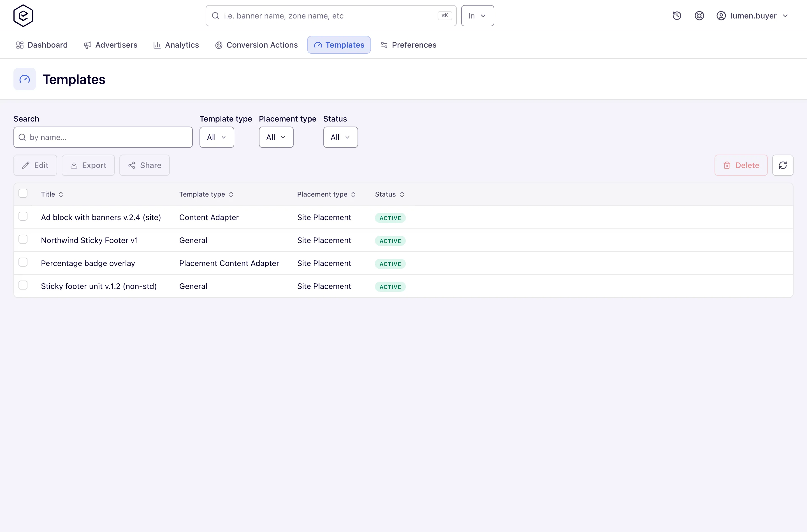Open the Status filter dropdown
The image size is (807, 532).
coord(340,137)
